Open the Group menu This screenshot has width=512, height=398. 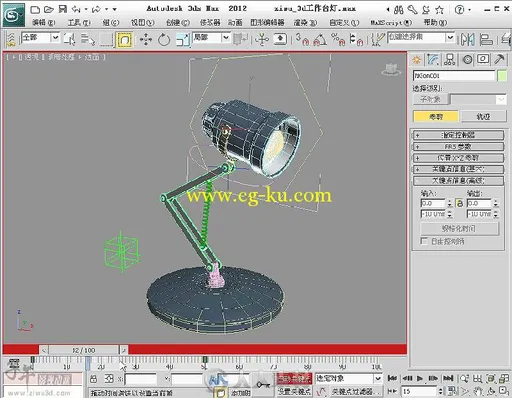click(111, 23)
